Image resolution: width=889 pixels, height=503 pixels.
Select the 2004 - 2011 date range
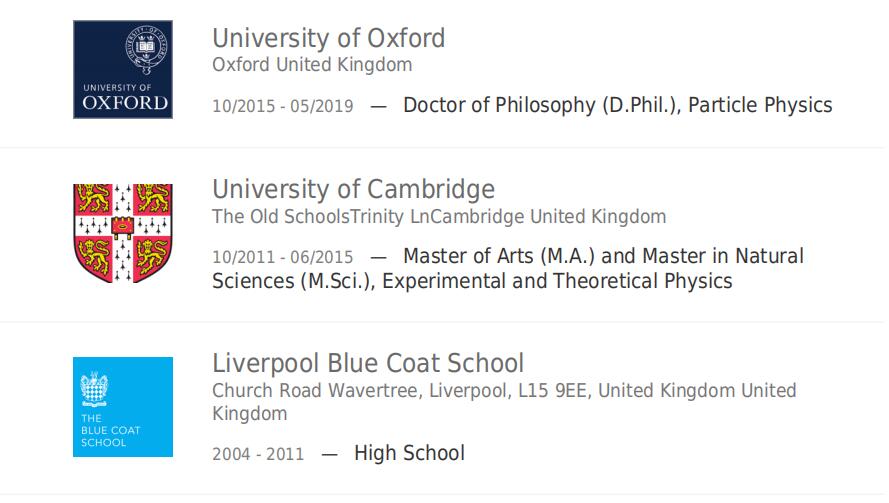257,455
